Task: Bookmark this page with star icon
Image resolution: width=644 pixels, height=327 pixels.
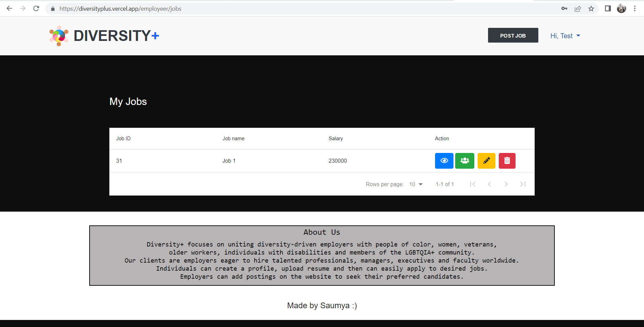Action: click(x=591, y=8)
